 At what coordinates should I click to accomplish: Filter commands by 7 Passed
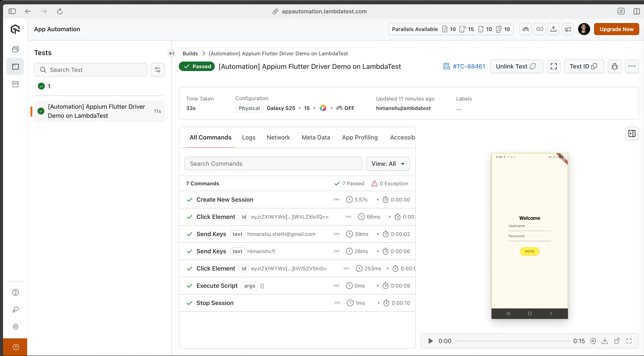pyautogui.click(x=349, y=184)
